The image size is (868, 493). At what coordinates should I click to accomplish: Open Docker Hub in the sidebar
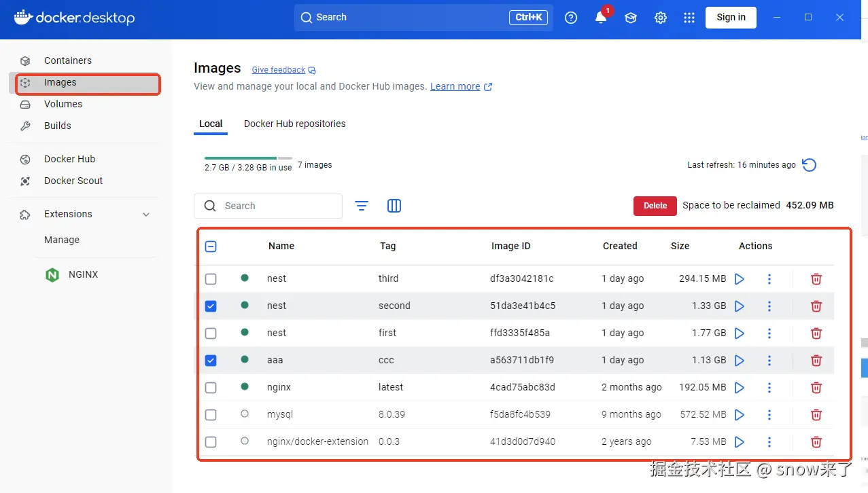84,159
